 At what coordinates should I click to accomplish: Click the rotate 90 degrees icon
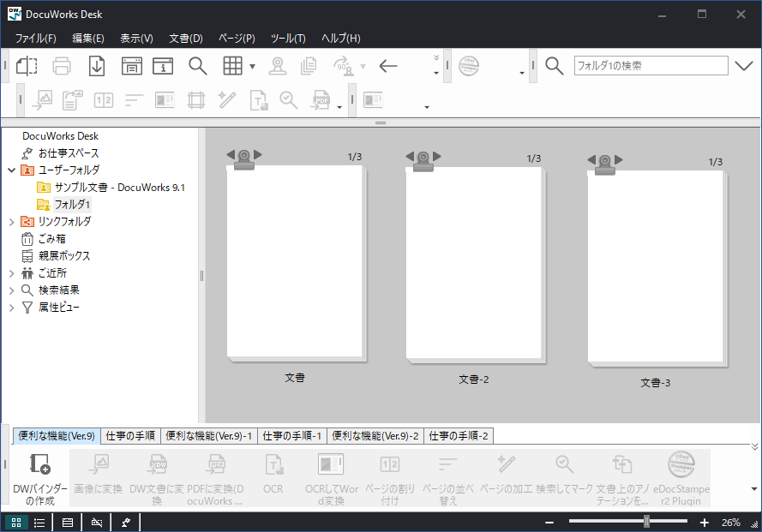[x=344, y=66]
